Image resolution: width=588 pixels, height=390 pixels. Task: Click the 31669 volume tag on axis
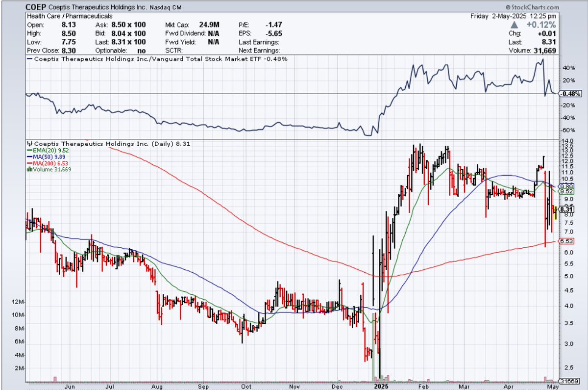tap(569, 381)
